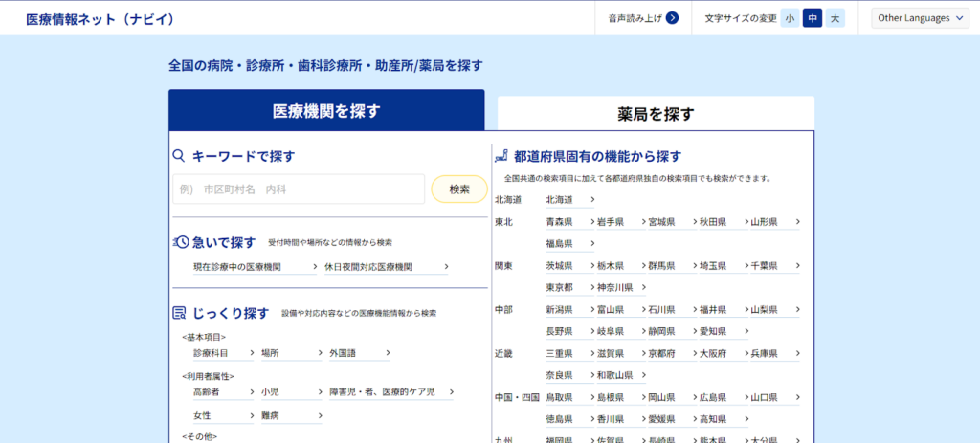Expand the 診療科目 search option

(223, 353)
